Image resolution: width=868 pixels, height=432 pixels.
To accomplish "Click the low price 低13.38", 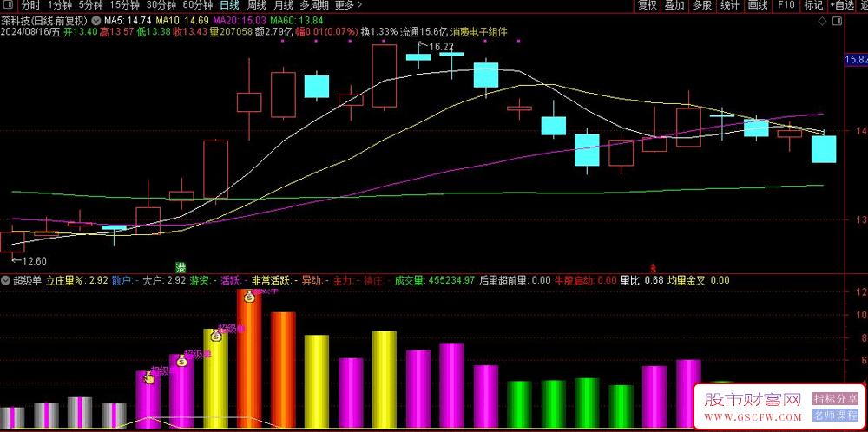I will pos(155,32).
